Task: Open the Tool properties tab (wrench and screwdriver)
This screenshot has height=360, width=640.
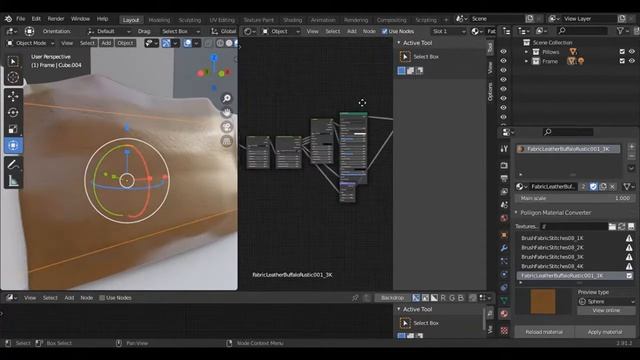Action: 504,149
